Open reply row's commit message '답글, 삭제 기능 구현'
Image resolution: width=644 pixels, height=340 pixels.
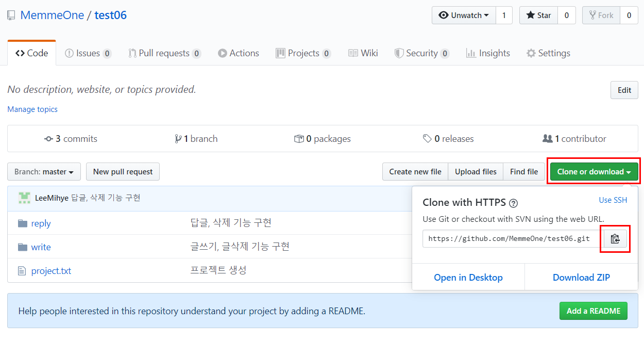tap(231, 223)
